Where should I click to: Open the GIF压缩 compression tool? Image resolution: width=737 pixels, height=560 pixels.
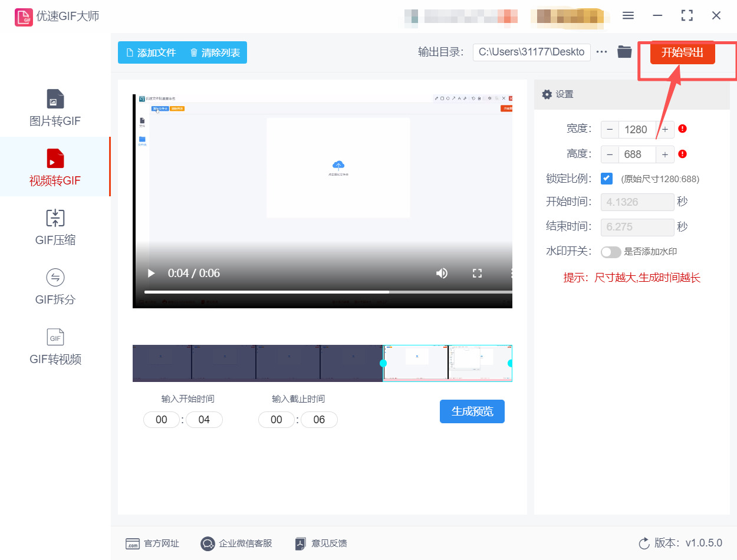[x=55, y=227]
